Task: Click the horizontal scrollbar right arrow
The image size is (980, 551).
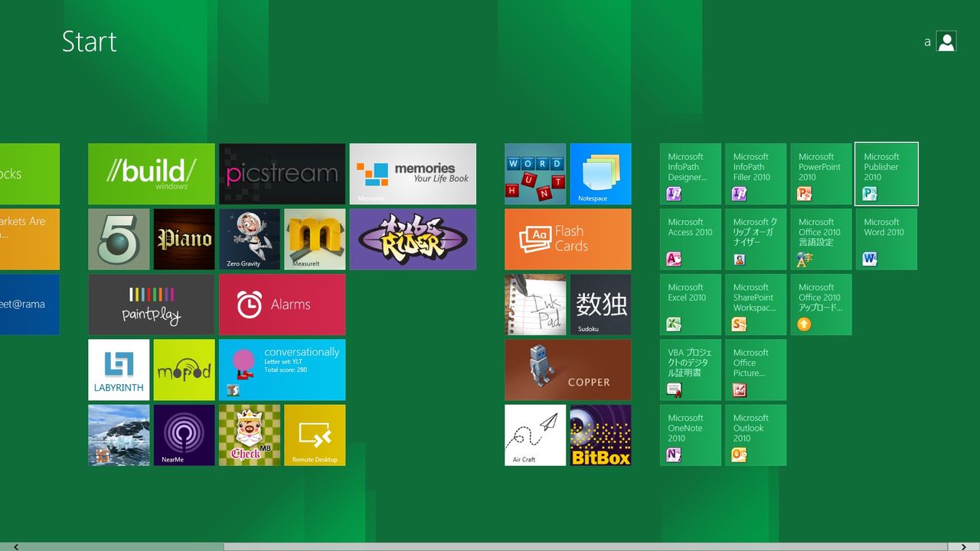Action: click(x=964, y=546)
